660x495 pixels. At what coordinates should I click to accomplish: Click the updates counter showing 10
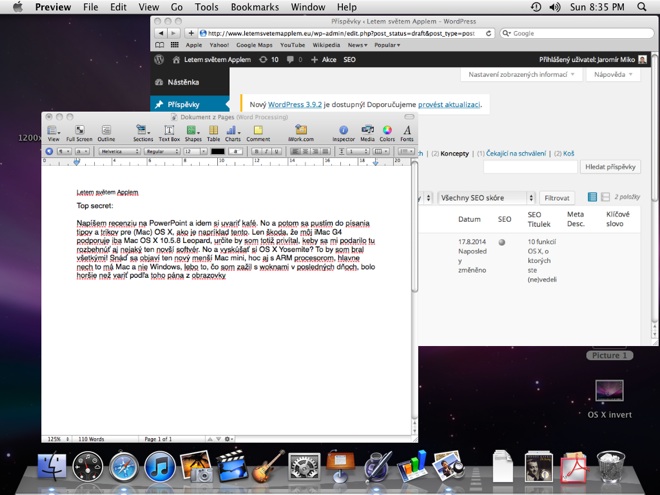click(x=269, y=60)
